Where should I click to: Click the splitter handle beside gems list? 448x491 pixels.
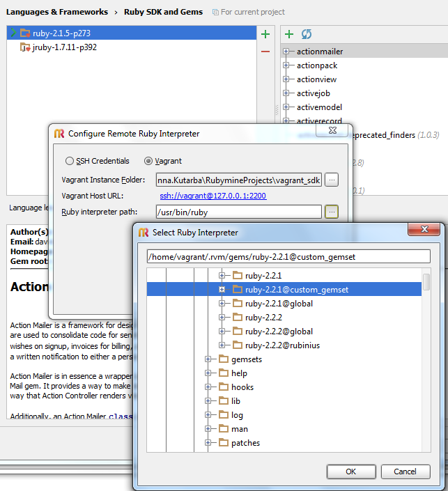(277, 110)
